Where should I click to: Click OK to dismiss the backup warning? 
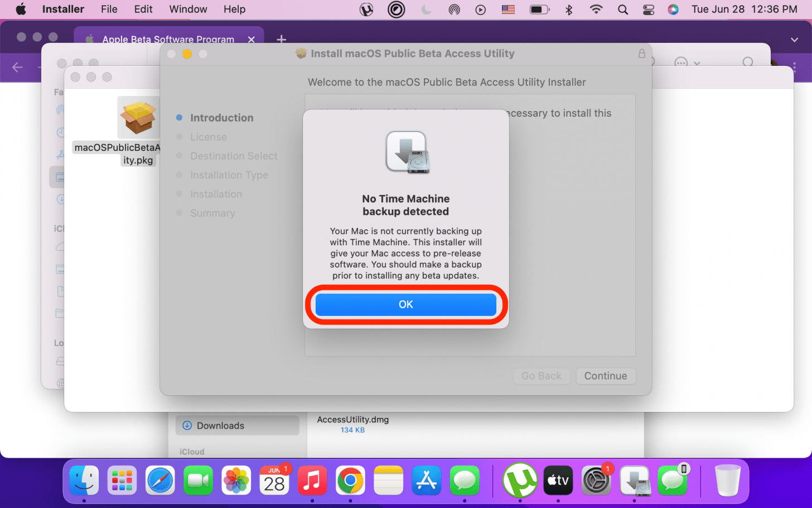point(405,304)
